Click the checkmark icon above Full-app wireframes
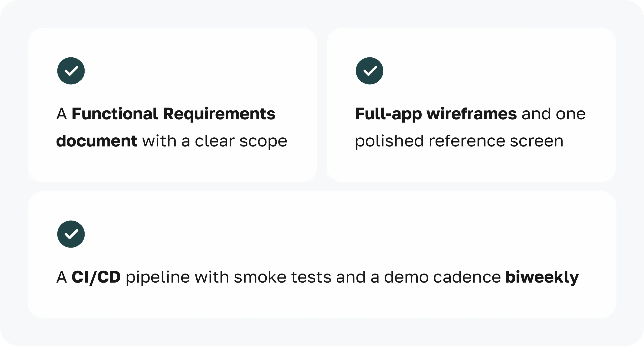The width and height of the screenshot is (644, 346). [x=370, y=71]
